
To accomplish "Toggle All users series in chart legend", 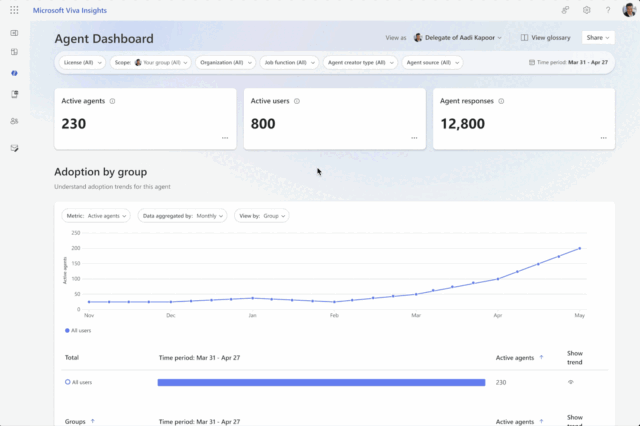I will pyautogui.click(x=81, y=329).
